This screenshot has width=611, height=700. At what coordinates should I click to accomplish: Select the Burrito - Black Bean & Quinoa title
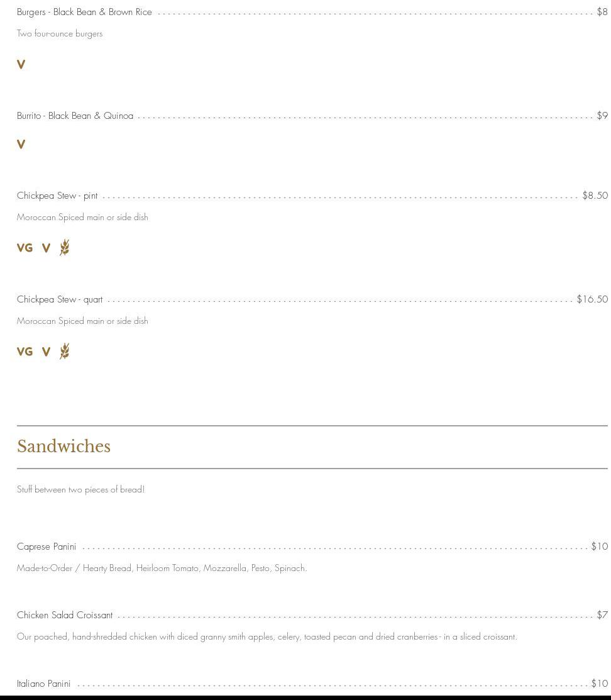[x=75, y=116]
